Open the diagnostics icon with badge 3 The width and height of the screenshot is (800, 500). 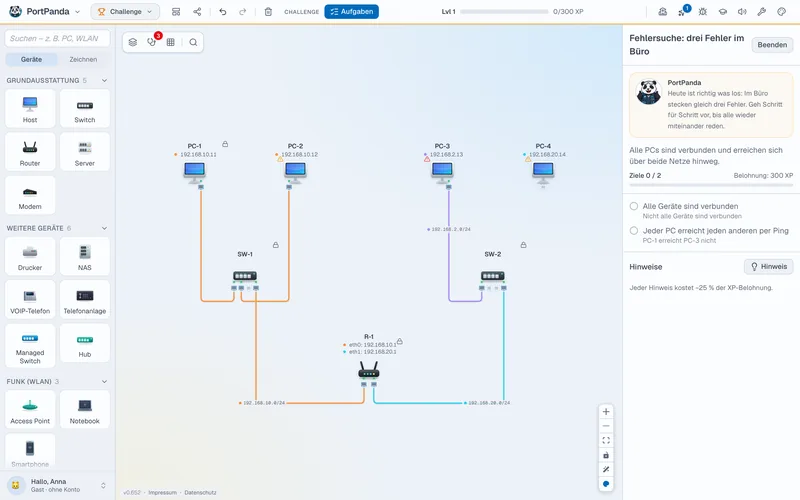pyautogui.click(x=152, y=42)
